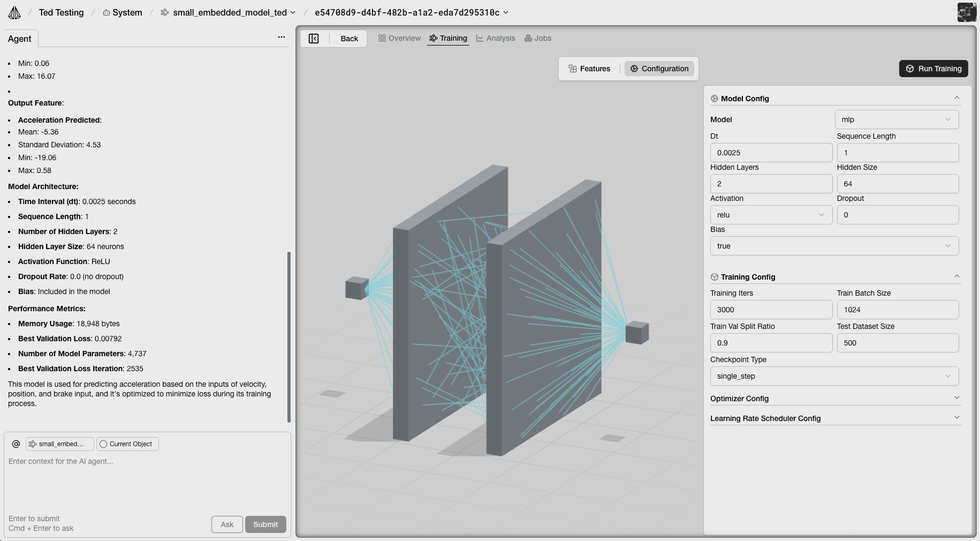Click the Ask button in the Agent panel

(x=226, y=524)
